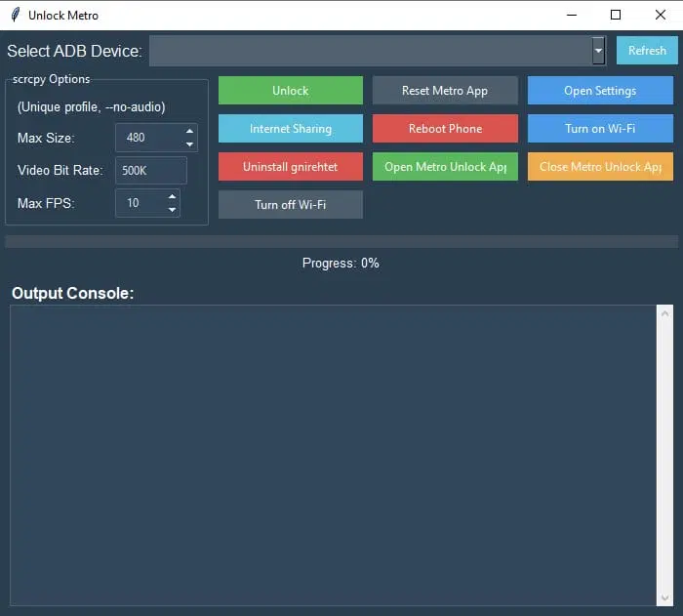Image resolution: width=683 pixels, height=616 pixels.
Task: Click the Video Bit Rate input field
Action: 150,171
